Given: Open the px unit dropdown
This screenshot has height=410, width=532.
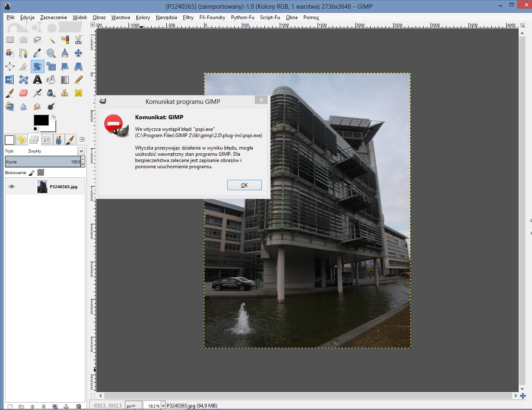Looking at the screenshot, I should tap(131, 406).
